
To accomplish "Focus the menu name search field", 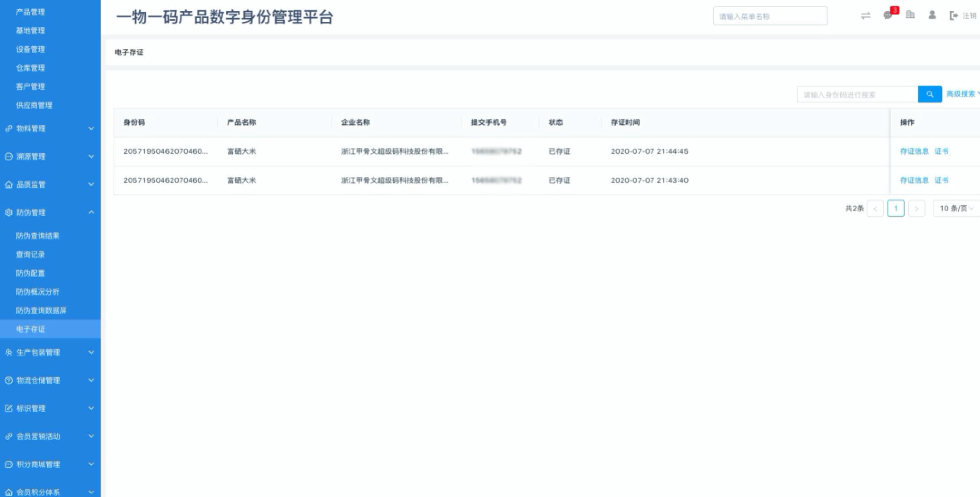I will tap(770, 16).
